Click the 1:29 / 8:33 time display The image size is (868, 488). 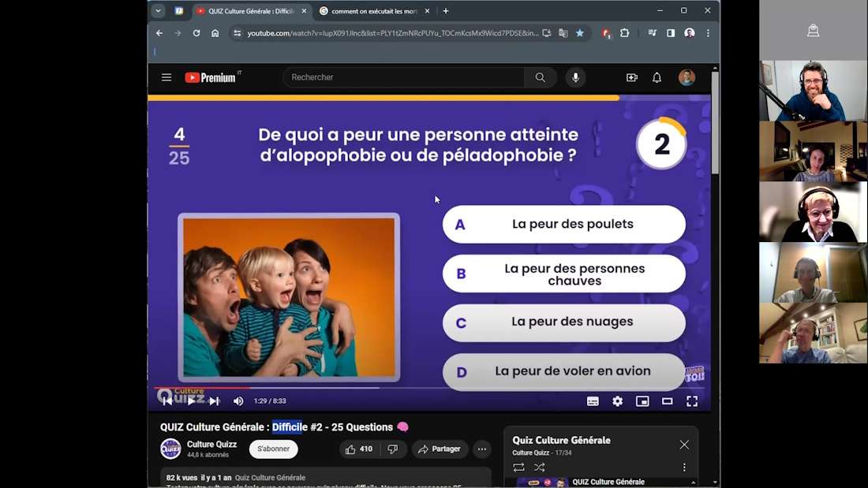tap(270, 401)
